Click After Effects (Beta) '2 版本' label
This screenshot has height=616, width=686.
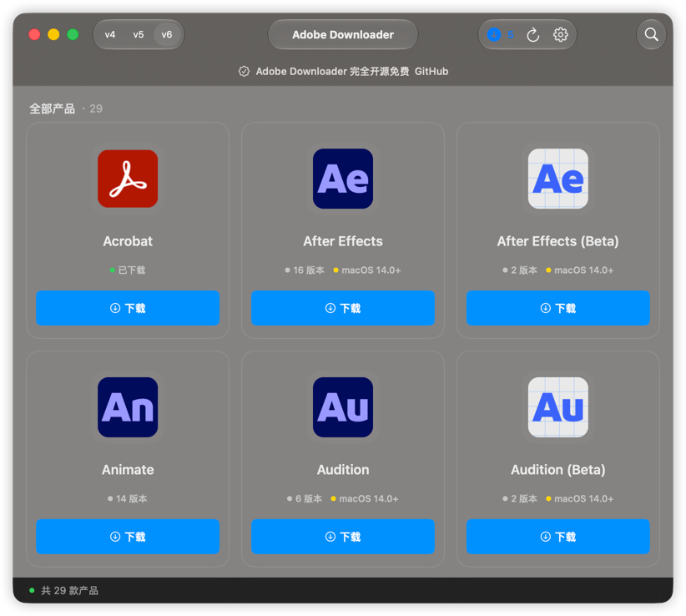pos(524,270)
